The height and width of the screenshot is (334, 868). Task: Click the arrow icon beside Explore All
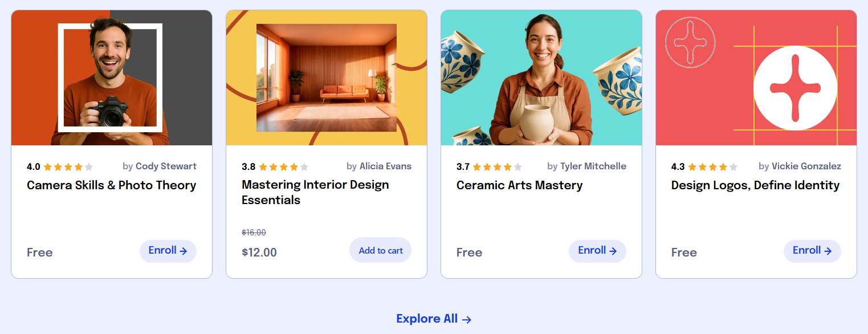[x=467, y=320]
